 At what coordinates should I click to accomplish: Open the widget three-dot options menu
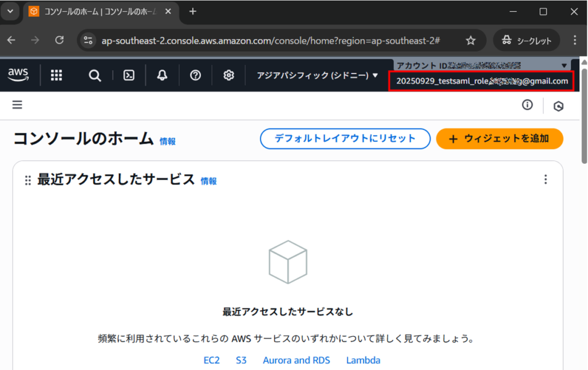(x=546, y=179)
